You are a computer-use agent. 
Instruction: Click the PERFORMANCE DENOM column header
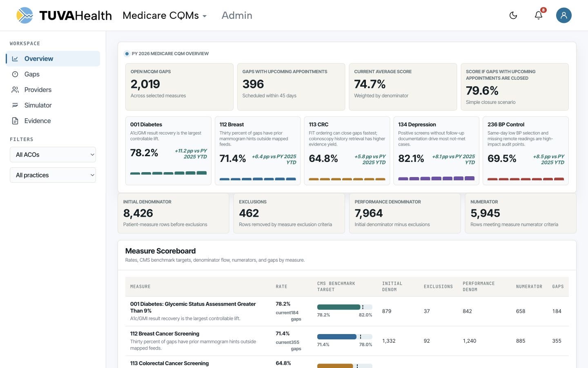479,287
